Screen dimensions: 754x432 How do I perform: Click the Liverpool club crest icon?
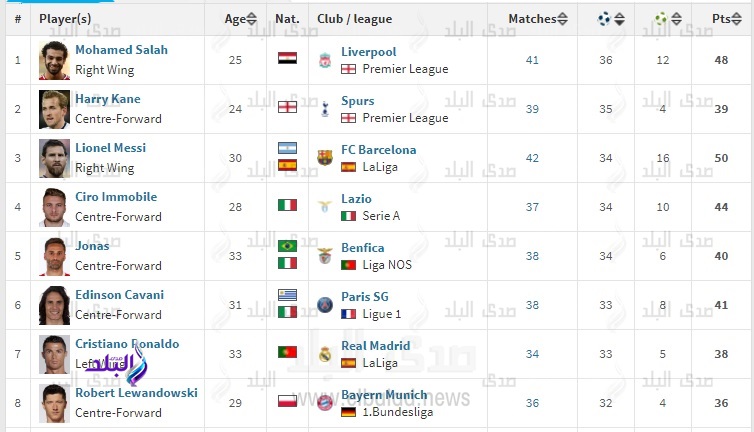[325, 61]
